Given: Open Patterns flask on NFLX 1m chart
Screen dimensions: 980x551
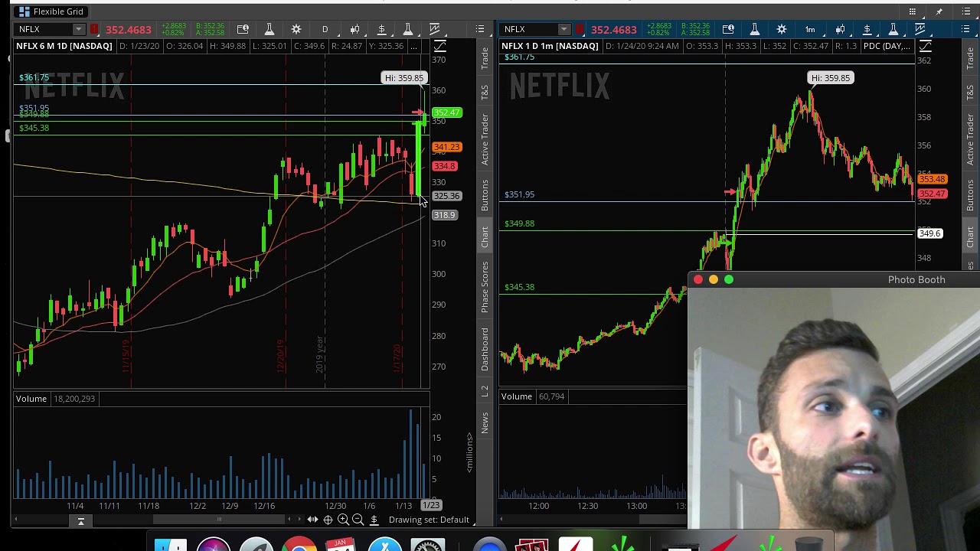Looking at the screenshot, I should coord(893,29).
